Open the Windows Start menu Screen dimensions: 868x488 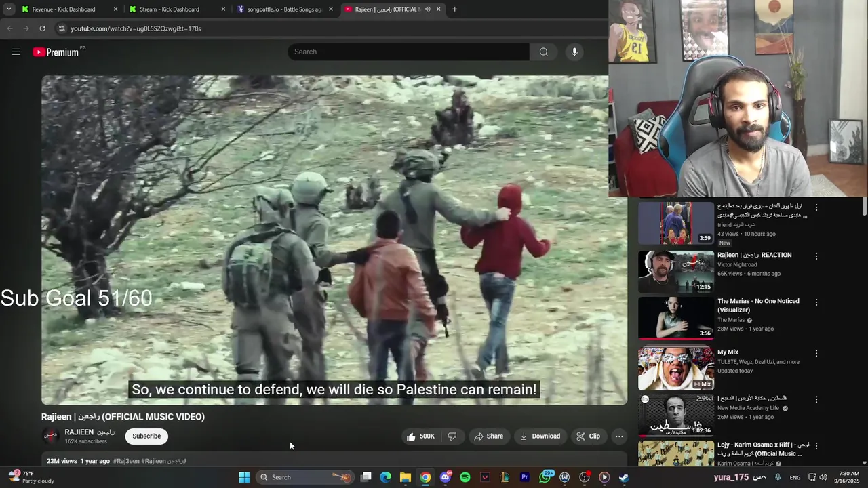244,477
